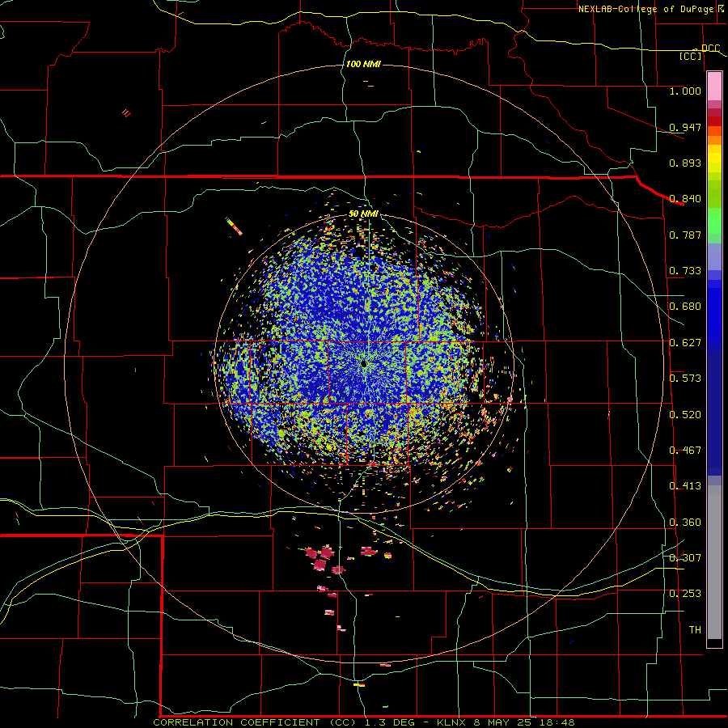Click the black radar site dot at center
Screen dimensions: 728x728
point(363,364)
